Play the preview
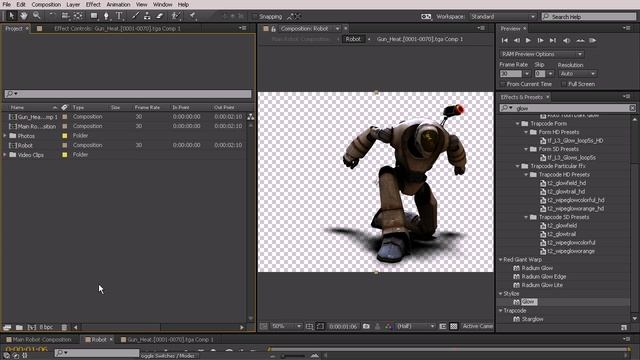The image size is (640, 360). [528, 40]
